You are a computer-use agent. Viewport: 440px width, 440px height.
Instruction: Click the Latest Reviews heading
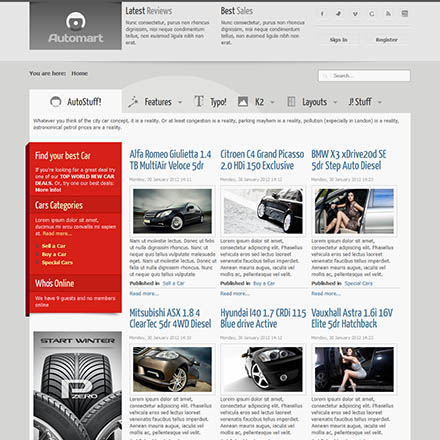click(x=149, y=11)
